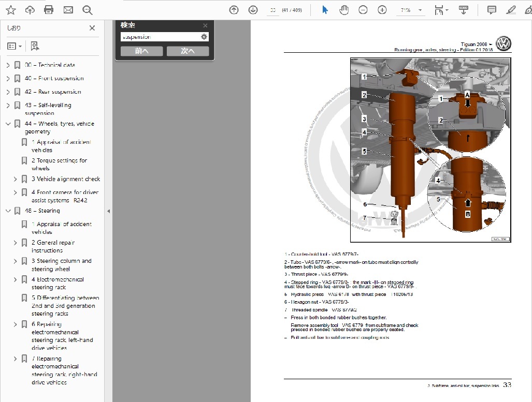The image size is (532, 402).
Task: Open bookmark options list dropdown
Action: 15,46
